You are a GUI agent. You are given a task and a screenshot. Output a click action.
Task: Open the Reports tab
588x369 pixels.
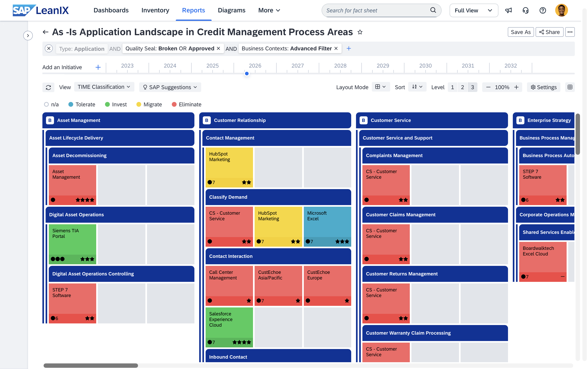pyautogui.click(x=193, y=10)
